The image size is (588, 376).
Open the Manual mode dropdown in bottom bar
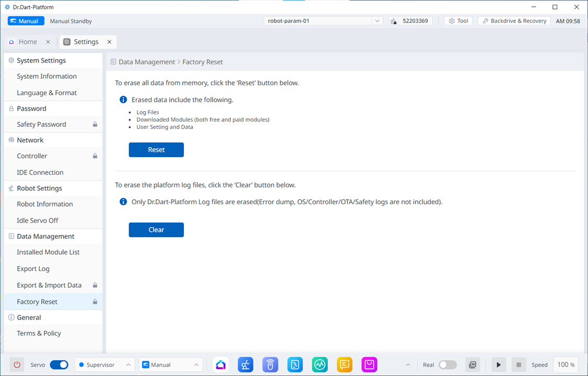171,365
